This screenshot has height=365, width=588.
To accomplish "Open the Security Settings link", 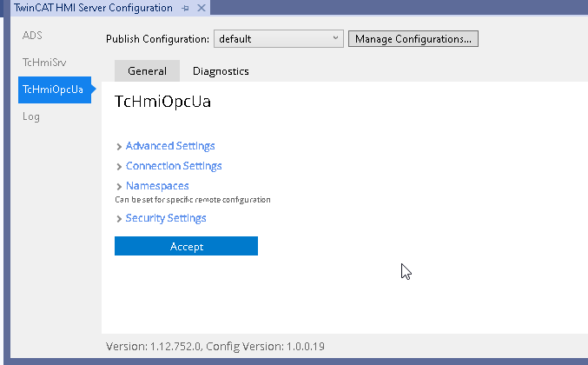I will point(166,218).
